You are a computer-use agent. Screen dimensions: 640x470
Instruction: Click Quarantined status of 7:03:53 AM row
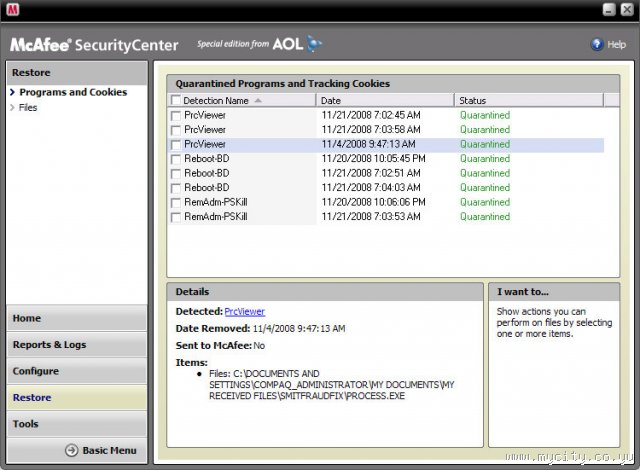point(485,217)
